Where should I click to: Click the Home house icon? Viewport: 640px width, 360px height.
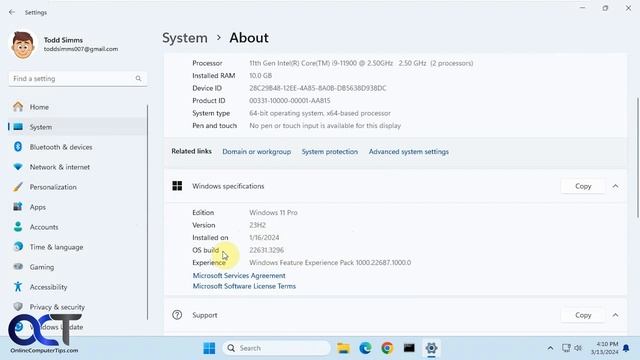(18, 107)
